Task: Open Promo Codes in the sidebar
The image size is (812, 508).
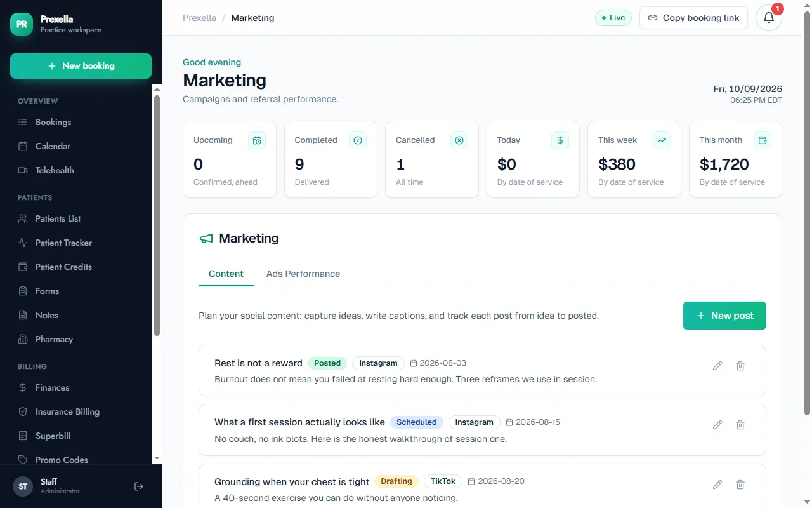Action: pyautogui.click(x=81, y=460)
